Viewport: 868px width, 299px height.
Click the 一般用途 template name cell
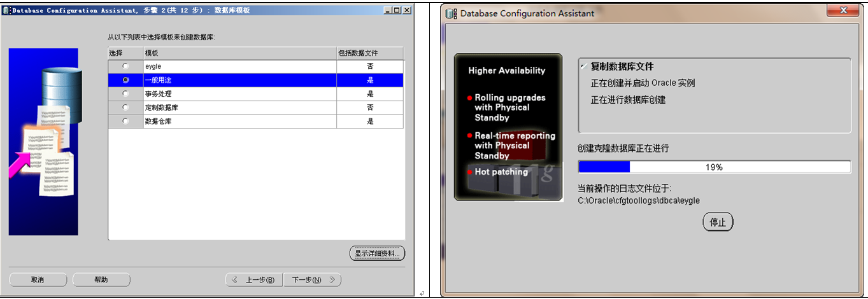click(239, 80)
